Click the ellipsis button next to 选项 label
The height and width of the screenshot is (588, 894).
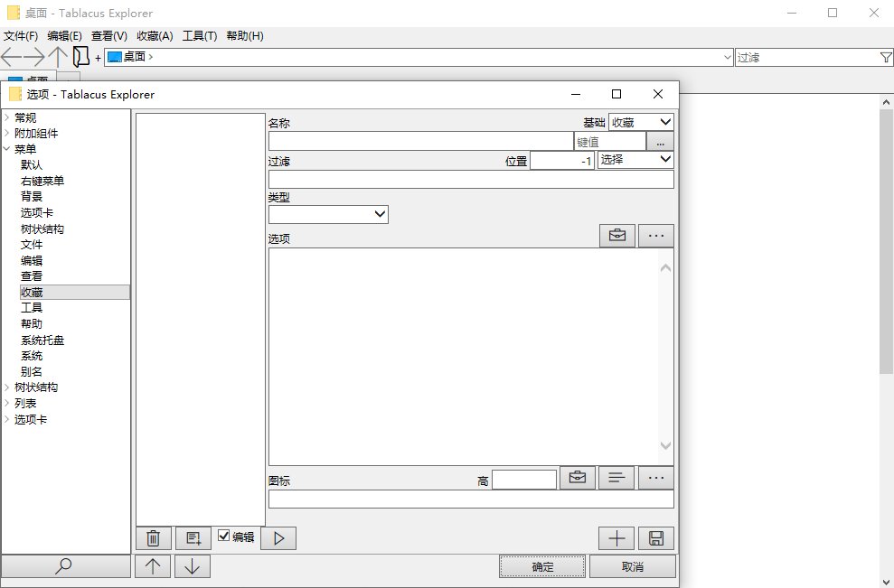(x=655, y=236)
